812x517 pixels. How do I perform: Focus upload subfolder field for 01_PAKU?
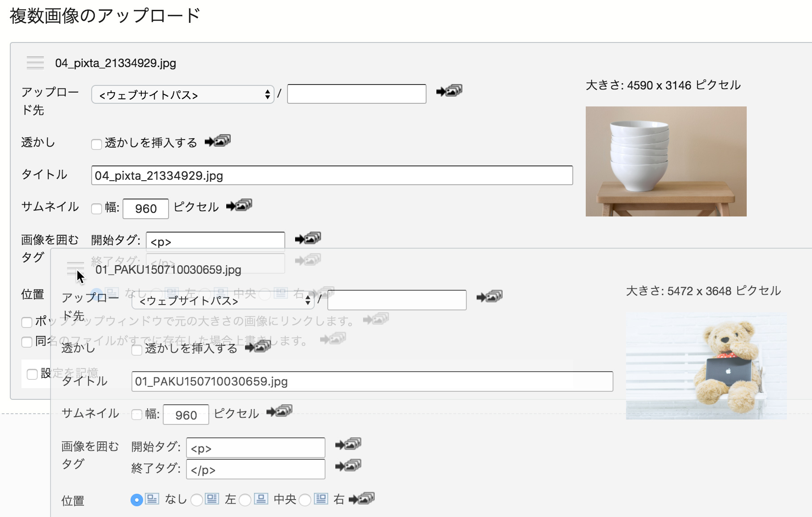click(x=397, y=300)
